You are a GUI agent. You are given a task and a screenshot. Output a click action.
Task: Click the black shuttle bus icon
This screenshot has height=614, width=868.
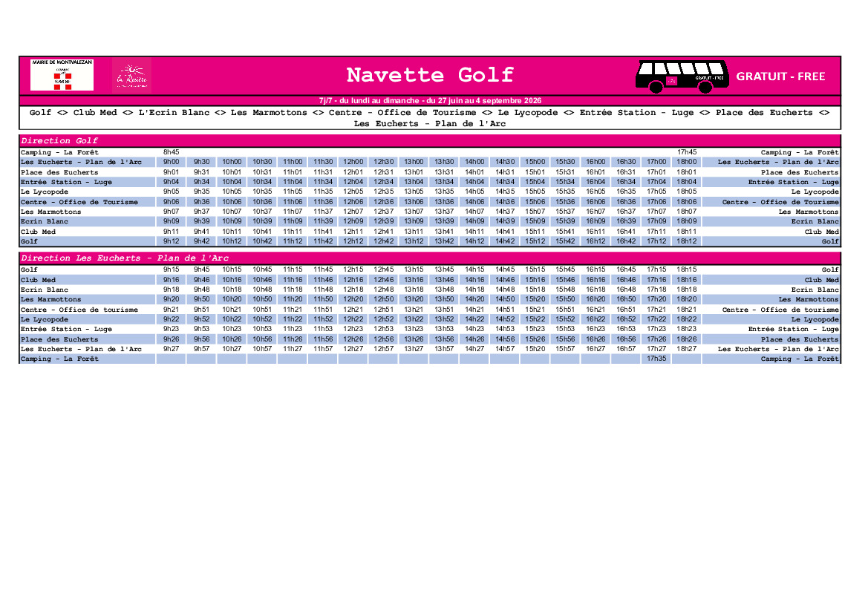coord(682,76)
